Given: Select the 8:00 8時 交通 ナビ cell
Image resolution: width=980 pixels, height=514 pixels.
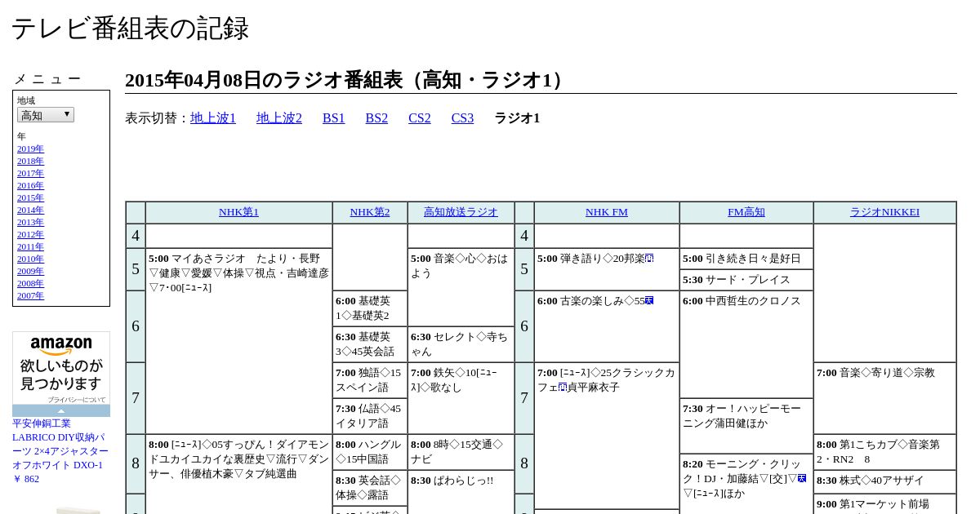Looking at the screenshot, I should pos(461,452).
